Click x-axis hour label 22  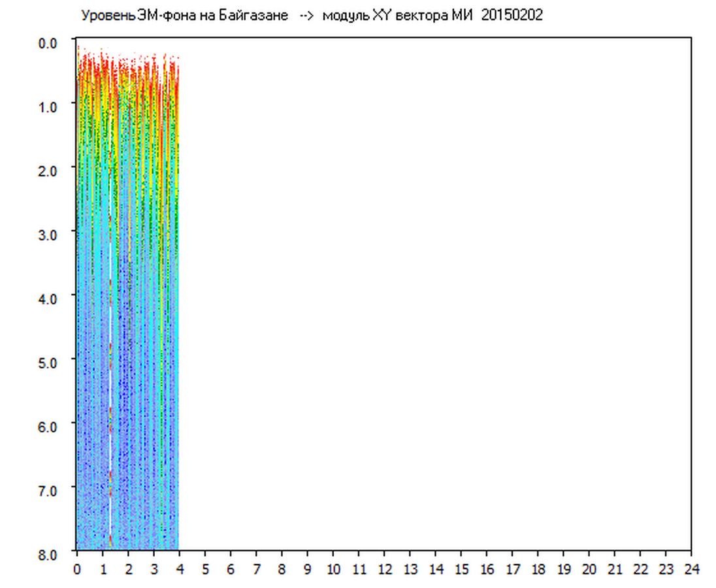point(640,569)
